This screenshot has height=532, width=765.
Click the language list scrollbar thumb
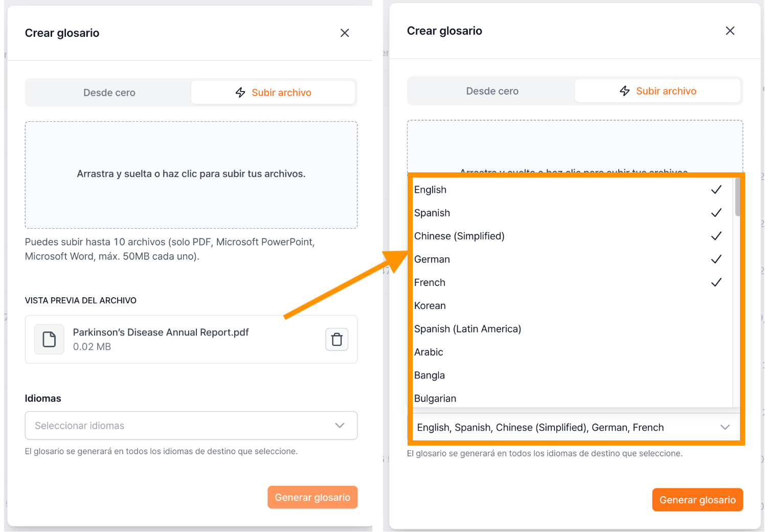pos(737,197)
